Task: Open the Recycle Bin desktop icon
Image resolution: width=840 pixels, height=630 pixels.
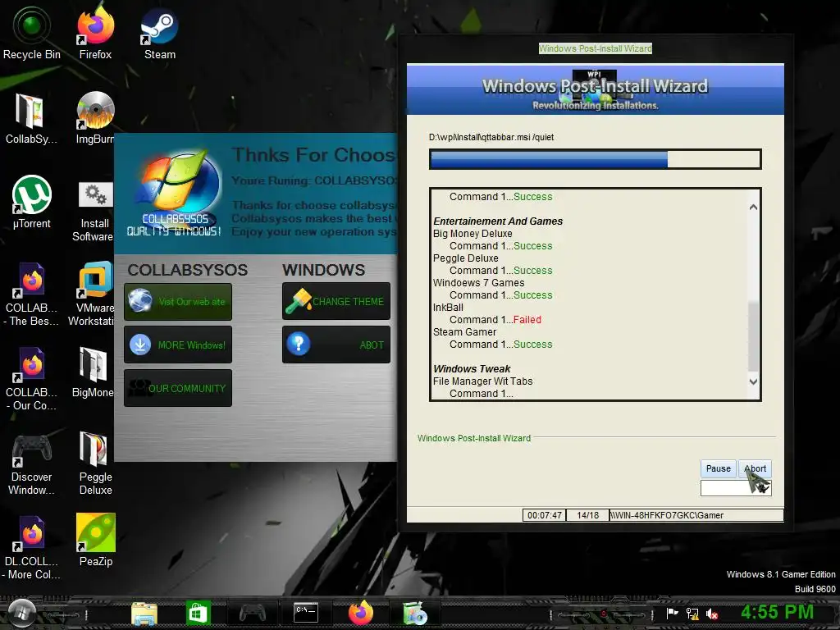Action: point(32,33)
